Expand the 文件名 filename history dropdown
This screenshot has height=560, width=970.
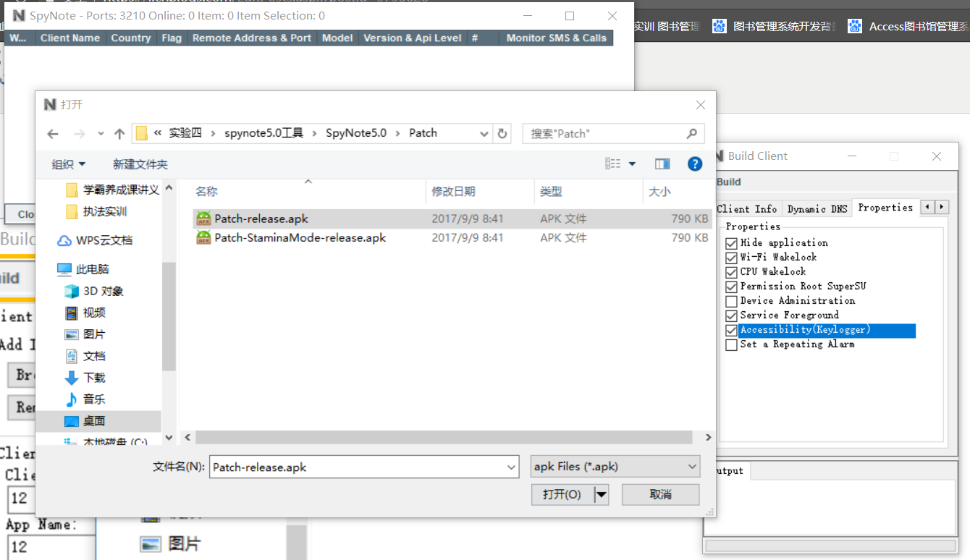pyautogui.click(x=512, y=467)
